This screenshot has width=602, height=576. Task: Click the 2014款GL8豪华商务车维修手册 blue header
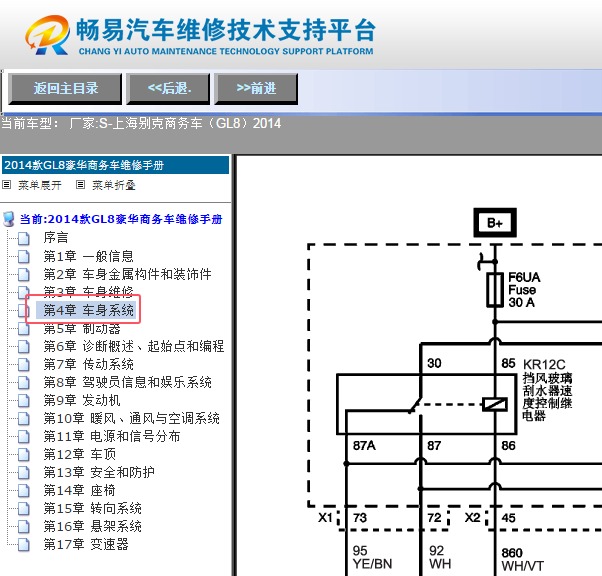(x=116, y=165)
